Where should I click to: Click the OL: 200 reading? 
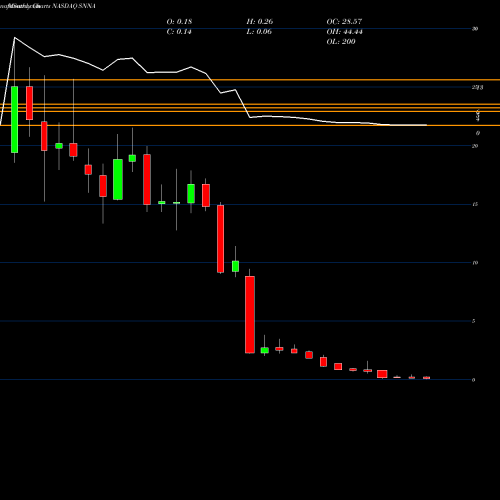pyautogui.click(x=341, y=42)
